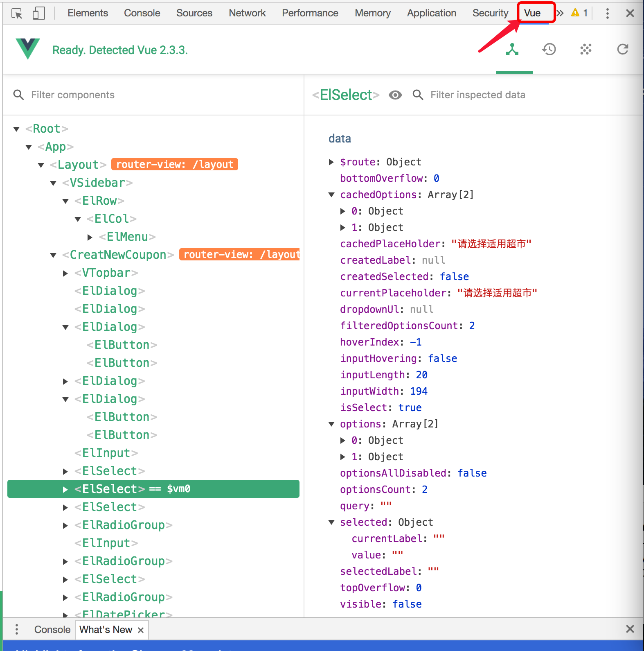Collapse the selected object property
The width and height of the screenshot is (644, 651).
[x=331, y=522]
